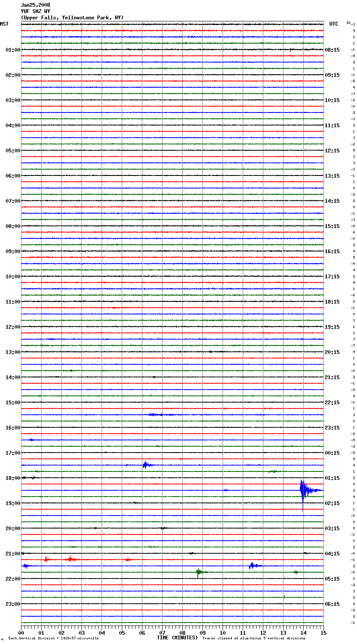Image resolution: width=357 pixels, height=644 pixels.
Task: Click the 11:15 UTC time label
Action: tap(332, 126)
